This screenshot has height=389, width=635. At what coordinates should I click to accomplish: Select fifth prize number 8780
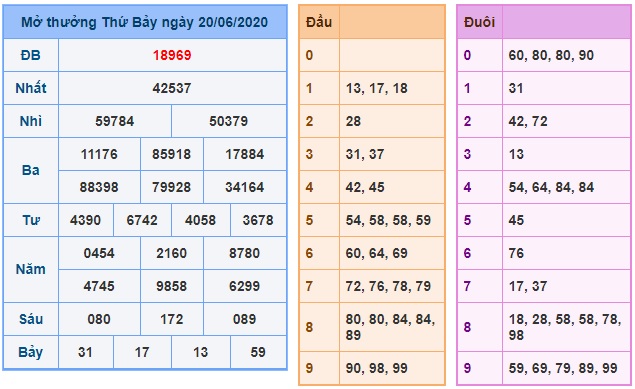(245, 253)
